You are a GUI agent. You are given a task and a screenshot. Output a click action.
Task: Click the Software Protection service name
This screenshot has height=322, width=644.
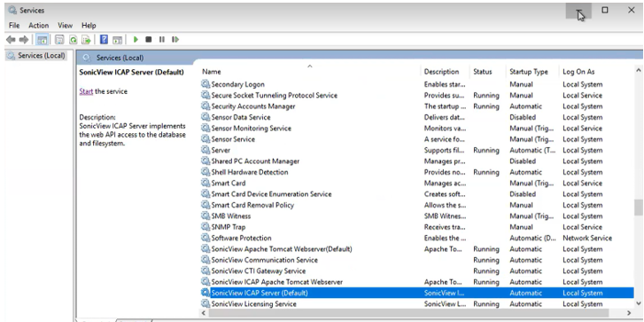tap(242, 238)
